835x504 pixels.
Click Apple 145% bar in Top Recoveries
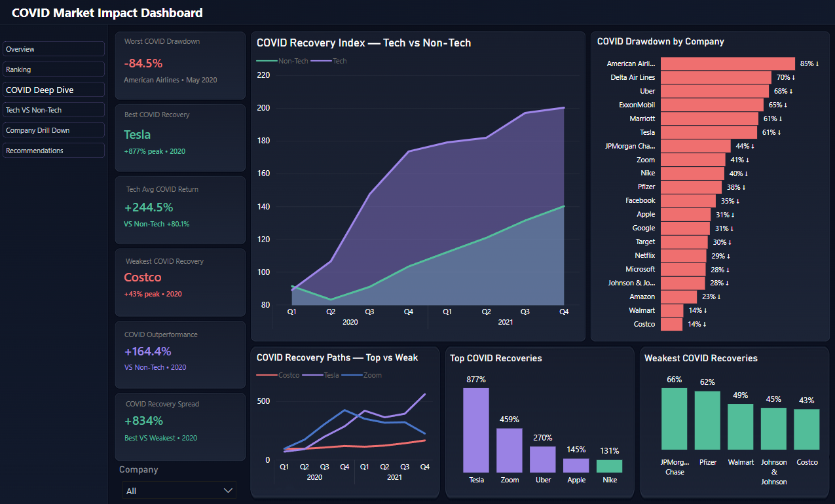[576, 465]
